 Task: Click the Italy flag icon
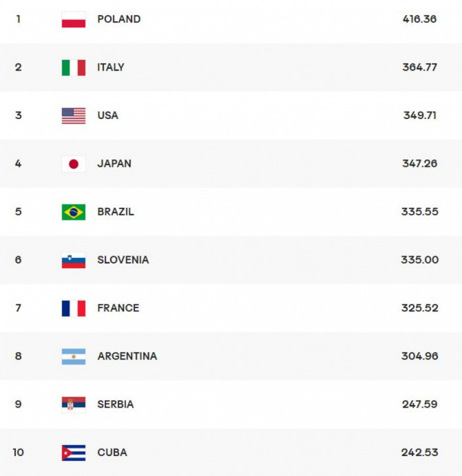click(x=73, y=68)
